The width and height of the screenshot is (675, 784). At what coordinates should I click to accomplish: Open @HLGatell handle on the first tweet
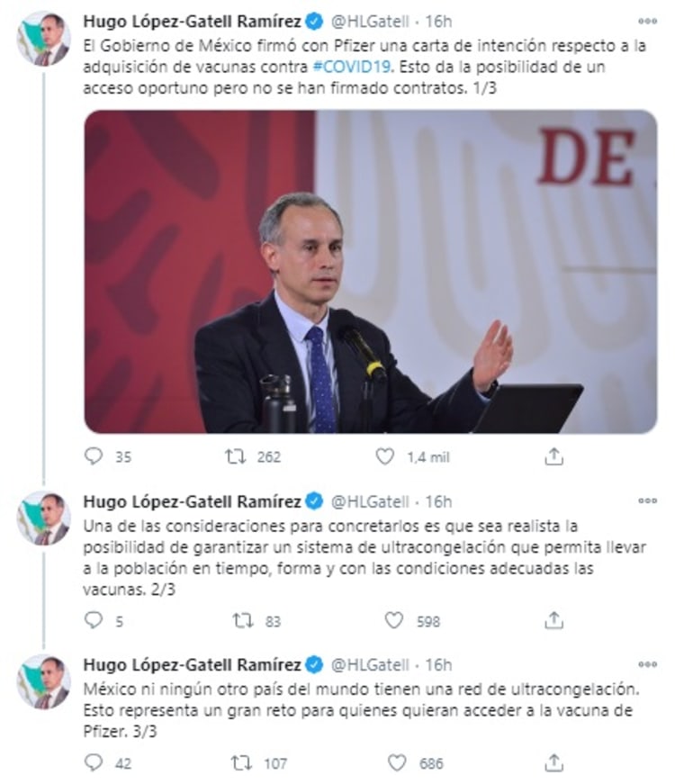(370, 22)
